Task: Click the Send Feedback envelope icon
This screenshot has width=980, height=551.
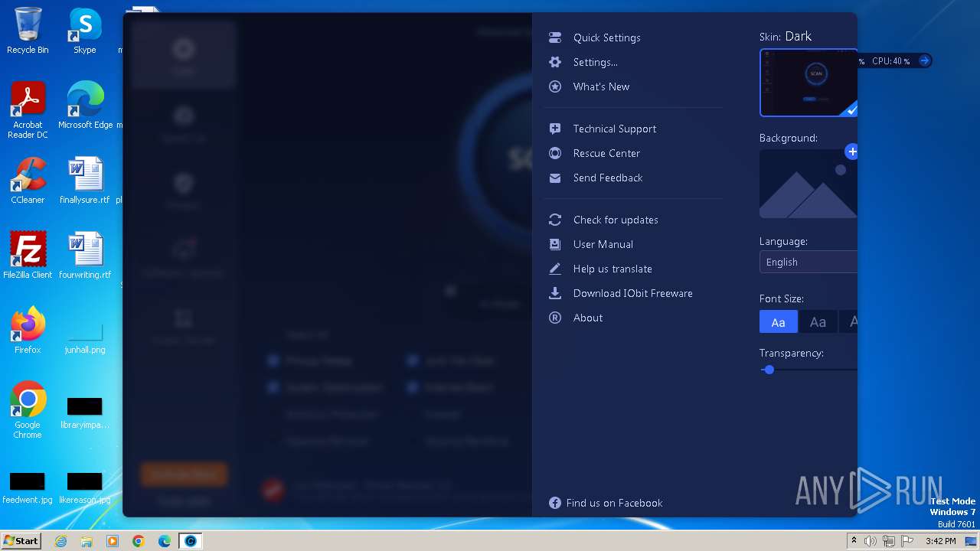Action: click(555, 178)
